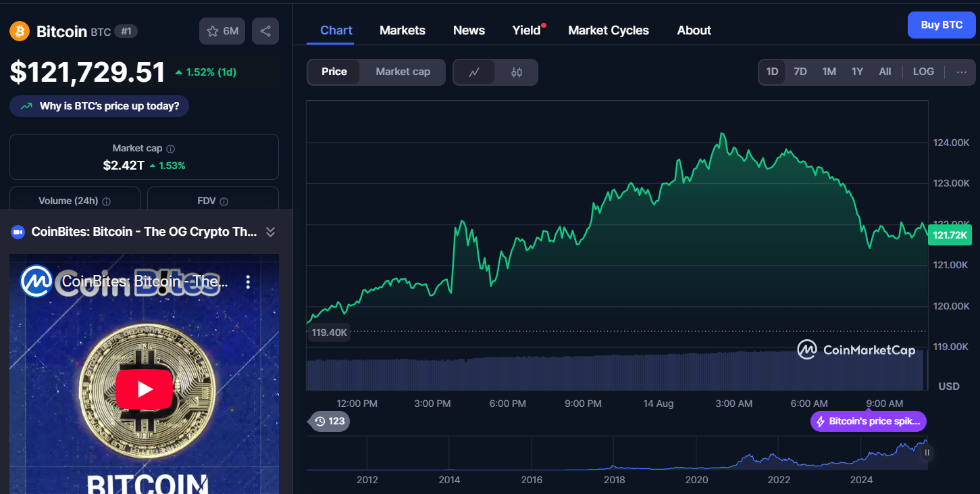Click the Volume (24h) info icon

click(107, 201)
